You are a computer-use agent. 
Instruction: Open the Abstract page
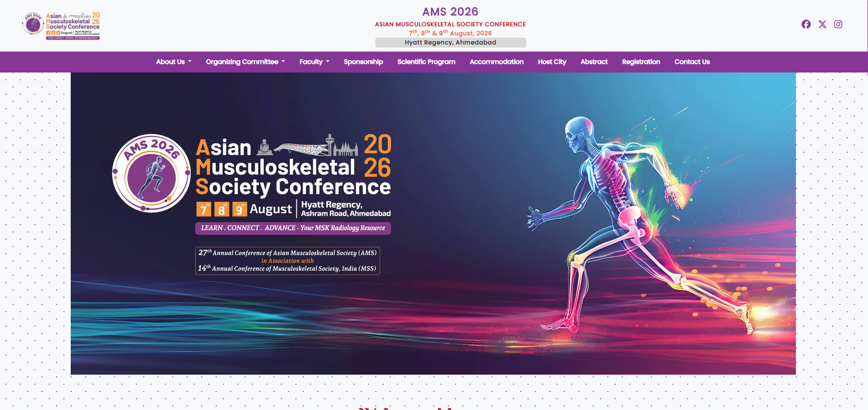tap(594, 62)
